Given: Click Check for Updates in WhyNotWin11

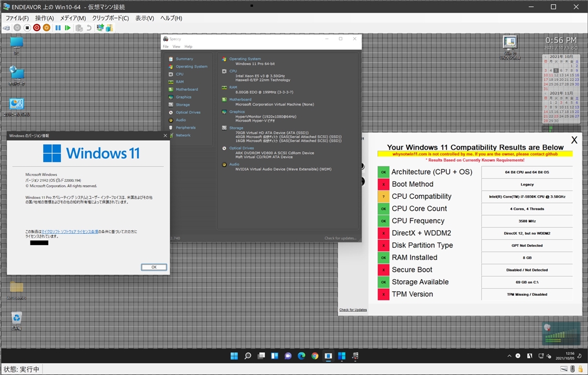Looking at the screenshot, I should (x=353, y=310).
